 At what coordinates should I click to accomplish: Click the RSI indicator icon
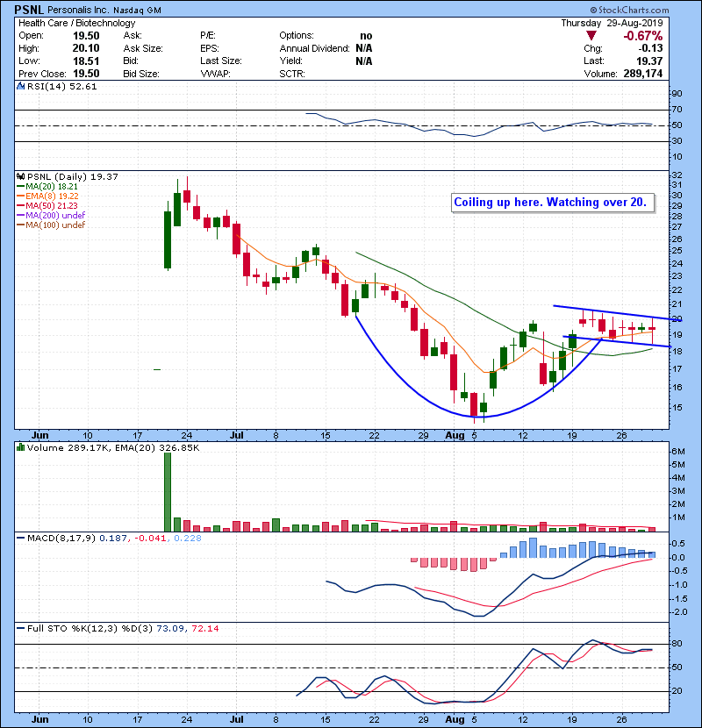20,86
